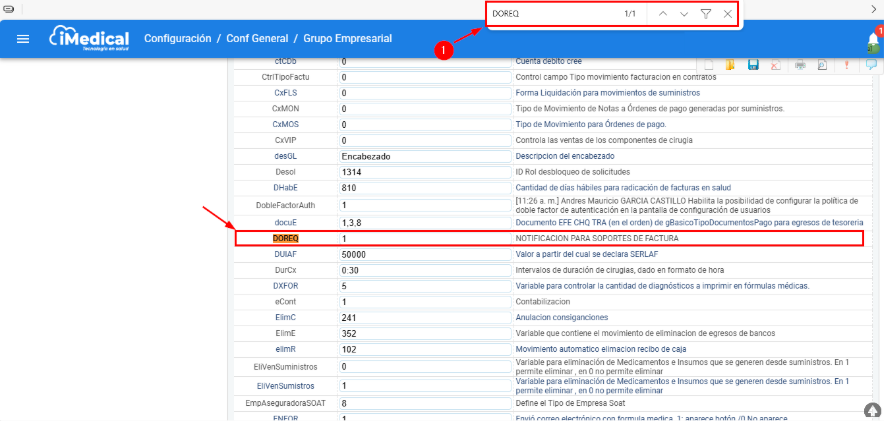Close the find-in-page search bar
The height and width of the screenshot is (421, 885).
728,14
